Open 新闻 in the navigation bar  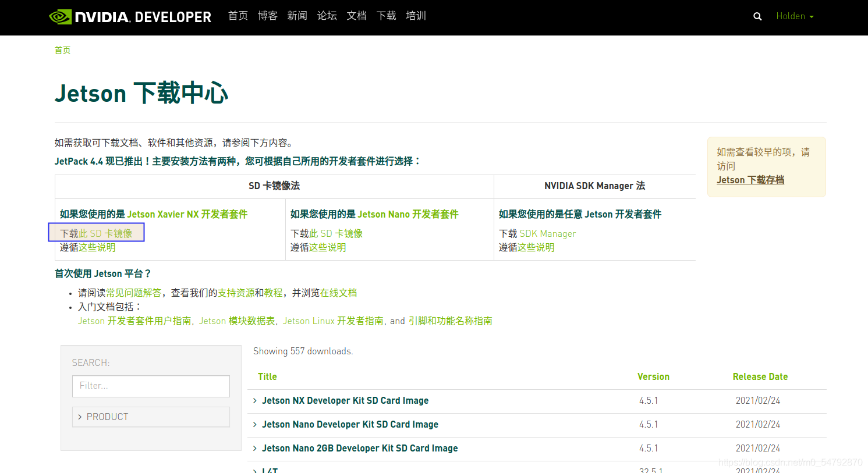tap(297, 16)
